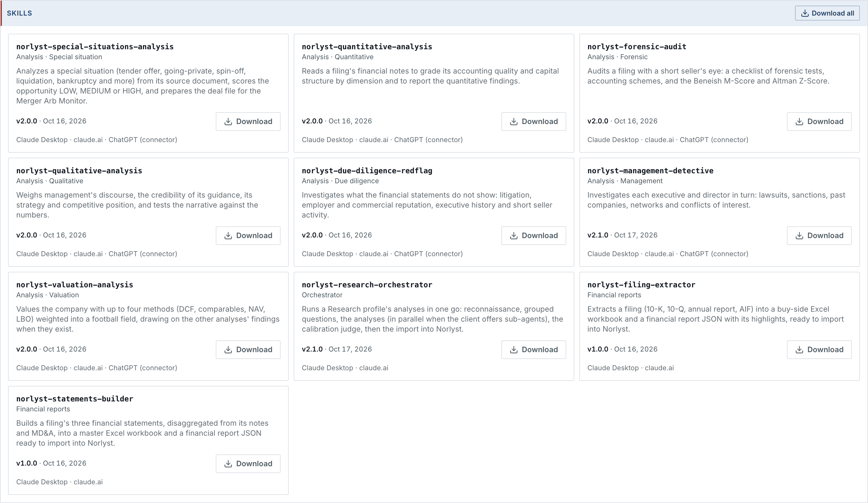Click the 'Orchestrator' category label
Screen dimensions: 868x503
322,295
